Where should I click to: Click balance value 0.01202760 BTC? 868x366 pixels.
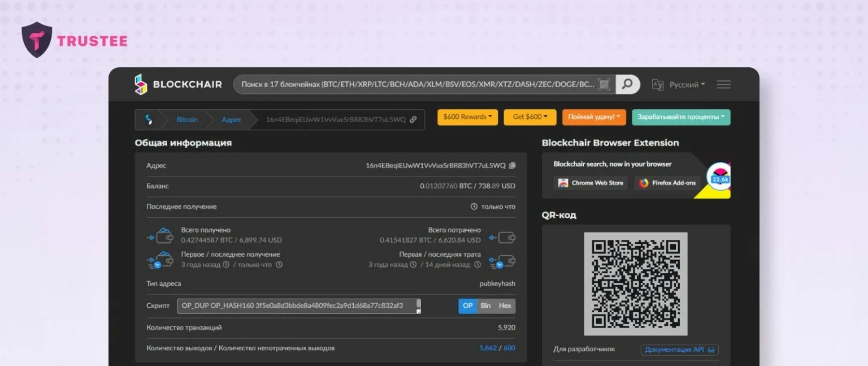point(445,186)
